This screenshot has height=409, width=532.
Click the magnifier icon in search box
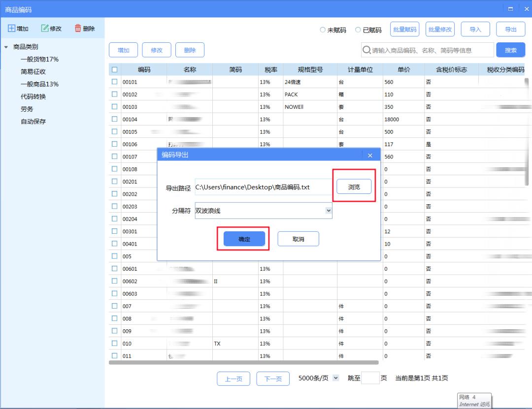[x=366, y=50]
